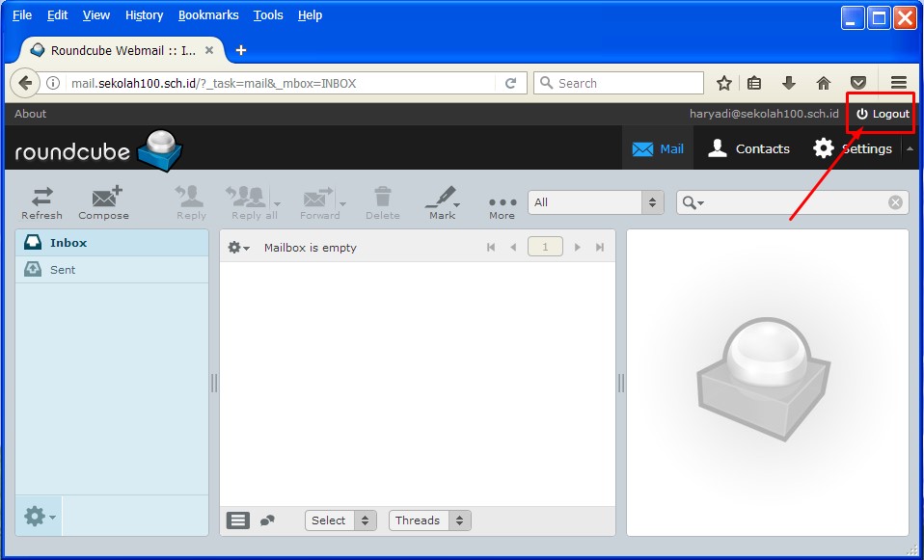Open the message list options gear
The height and width of the screenshot is (560, 924).
pyautogui.click(x=238, y=248)
